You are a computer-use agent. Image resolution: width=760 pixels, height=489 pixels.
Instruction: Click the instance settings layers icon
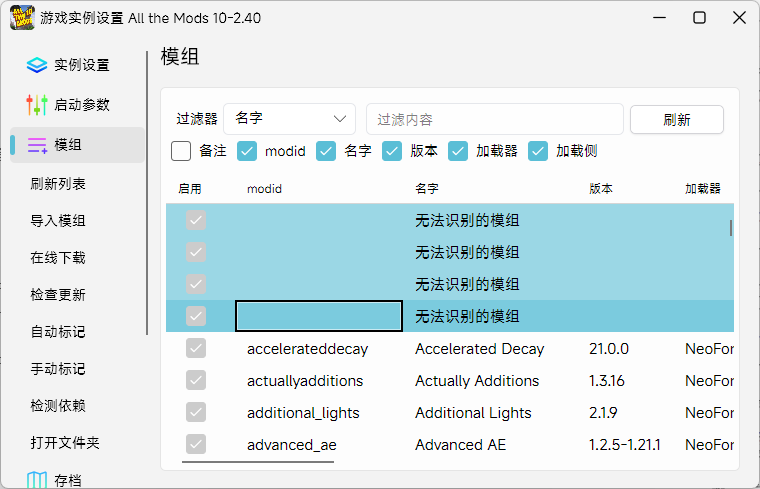tap(37, 65)
